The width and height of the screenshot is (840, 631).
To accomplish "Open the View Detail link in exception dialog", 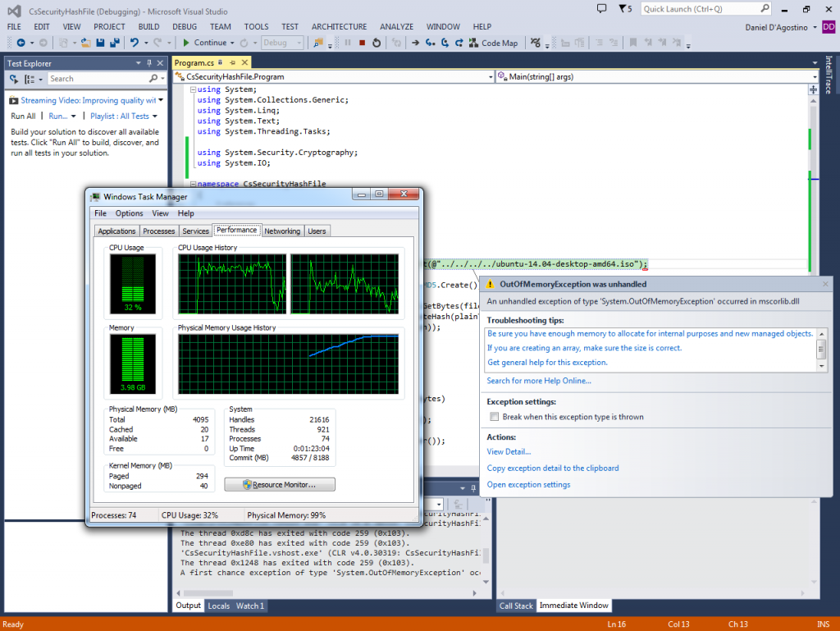I will (x=509, y=452).
